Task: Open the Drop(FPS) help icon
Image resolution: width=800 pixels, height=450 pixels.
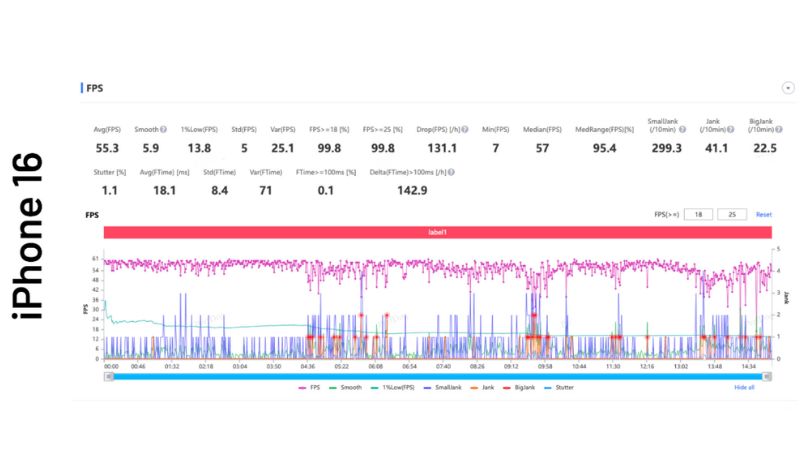Action: click(x=465, y=130)
